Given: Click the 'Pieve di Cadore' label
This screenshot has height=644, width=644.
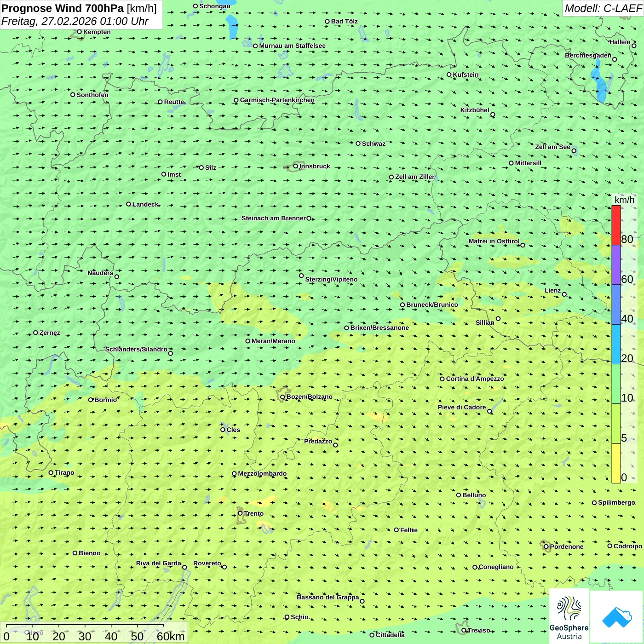Looking at the screenshot, I should coord(462,407).
